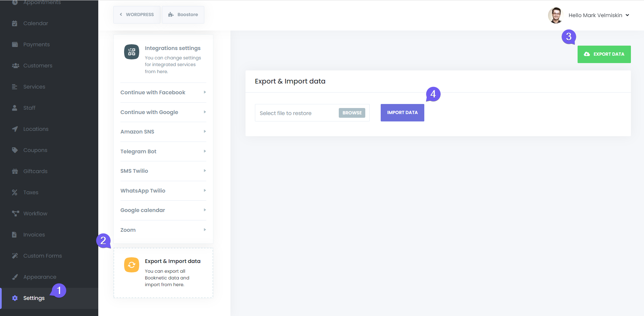This screenshot has width=644, height=316.
Task: Click the EXPORT DATA button
Action: pos(604,54)
